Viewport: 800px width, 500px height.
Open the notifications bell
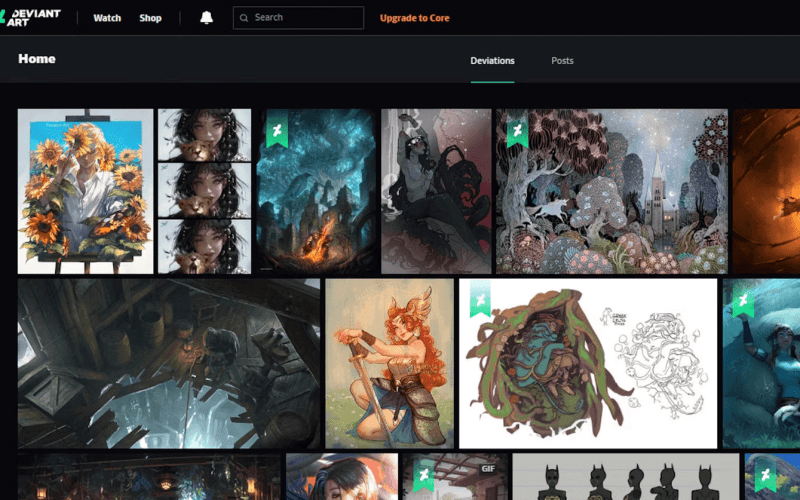[x=206, y=18]
